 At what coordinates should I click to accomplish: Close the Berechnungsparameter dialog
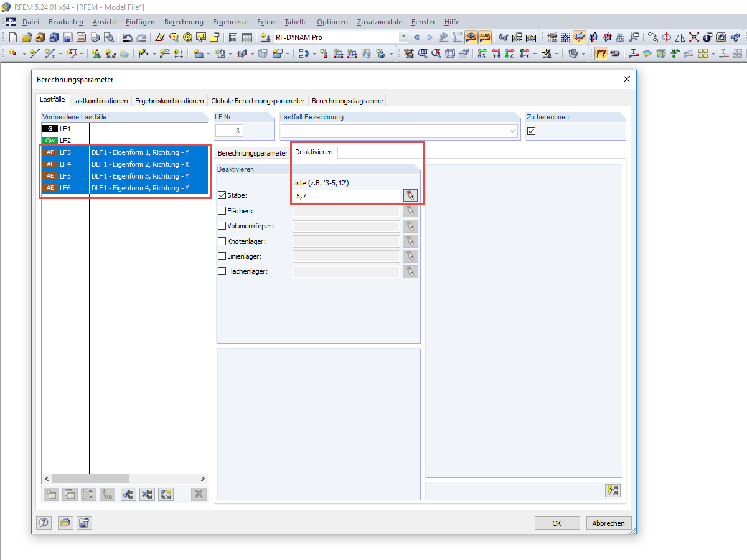click(626, 80)
